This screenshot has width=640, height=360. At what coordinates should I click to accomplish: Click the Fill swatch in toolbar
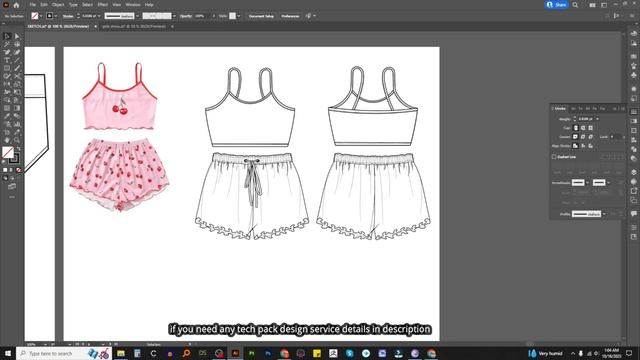pyautogui.click(x=8, y=152)
